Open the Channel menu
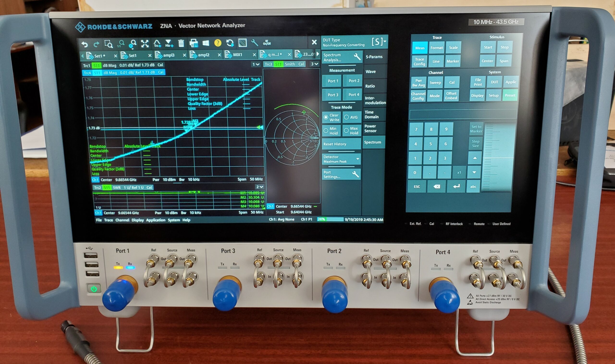 (122, 220)
